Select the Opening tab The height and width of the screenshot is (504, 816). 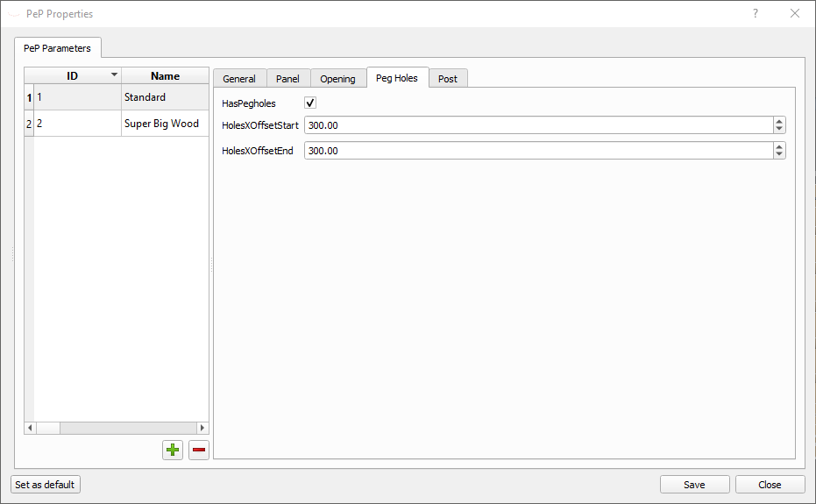(x=337, y=79)
